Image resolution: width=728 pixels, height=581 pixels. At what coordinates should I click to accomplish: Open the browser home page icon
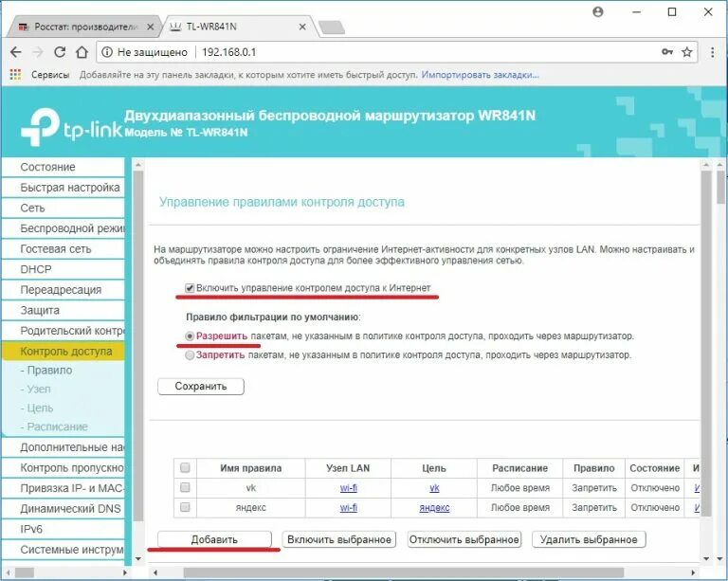(82, 52)
